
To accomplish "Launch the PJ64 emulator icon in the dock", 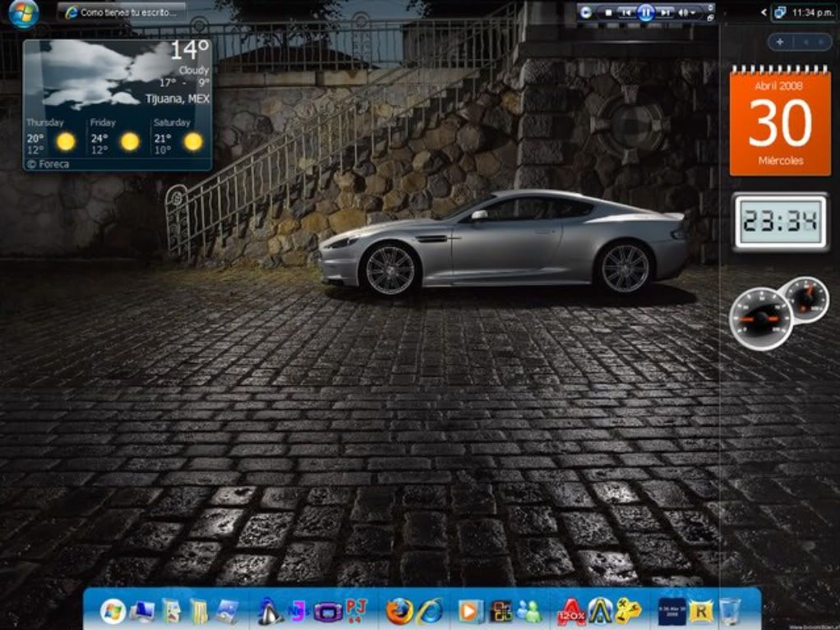I will pos(357,611).
